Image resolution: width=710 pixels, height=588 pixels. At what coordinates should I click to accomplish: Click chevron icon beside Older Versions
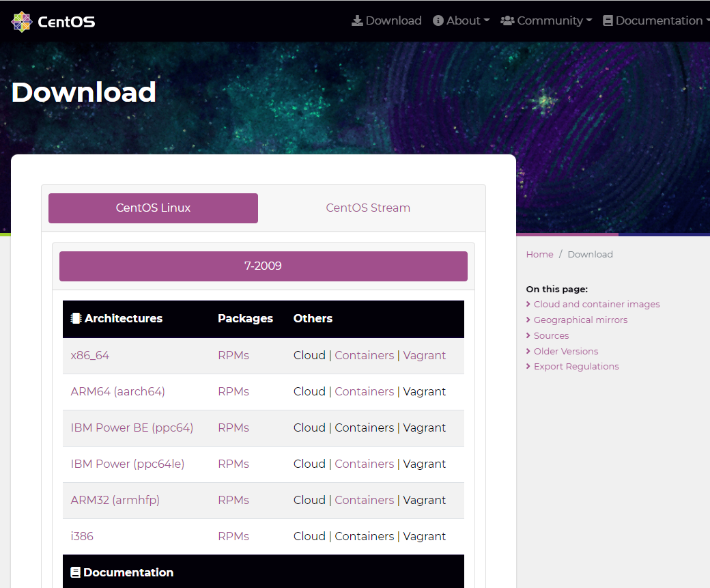[528, 351]
